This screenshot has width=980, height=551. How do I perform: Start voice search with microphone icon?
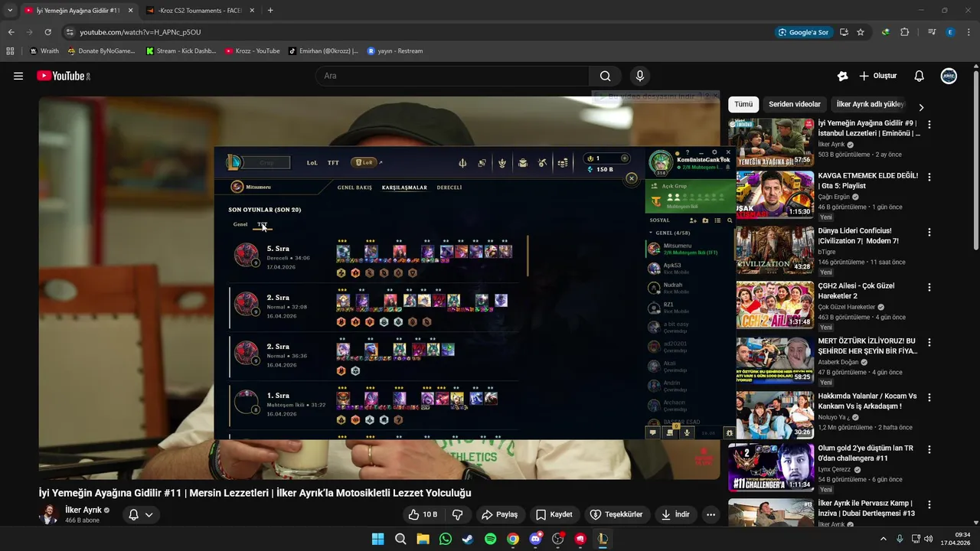click(x=640, y=76)
